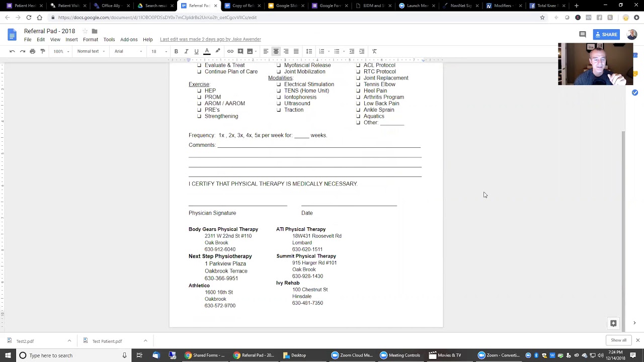This screenshot has width=644, height=362.
Task: Open the zoom level dropdown
Action: click(60, 51)
